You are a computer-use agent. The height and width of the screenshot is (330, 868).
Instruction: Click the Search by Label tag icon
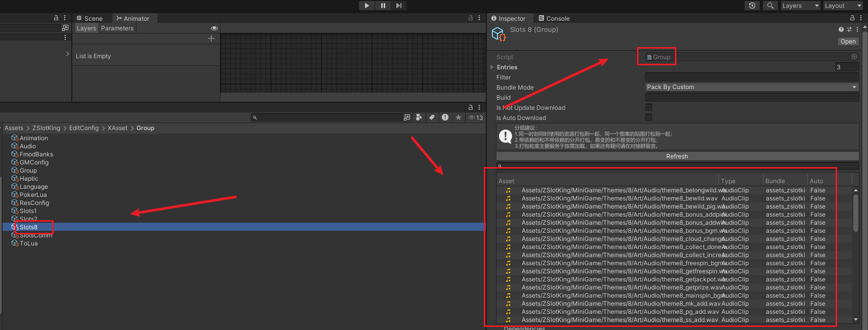(432, 117)
